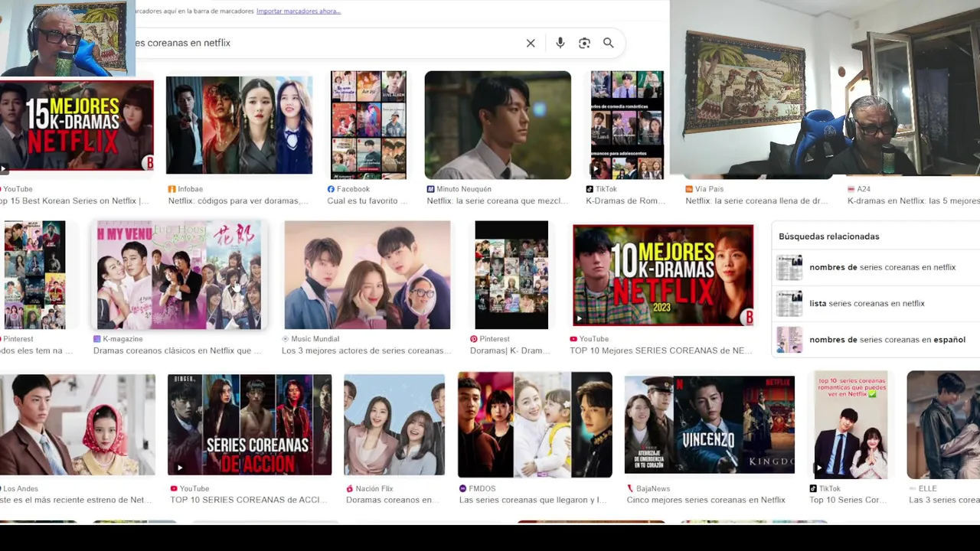
Task: Click 'Las series coreanas que llegaron y l...' caption
Action: pyautogui.click(x=533, y=500)
